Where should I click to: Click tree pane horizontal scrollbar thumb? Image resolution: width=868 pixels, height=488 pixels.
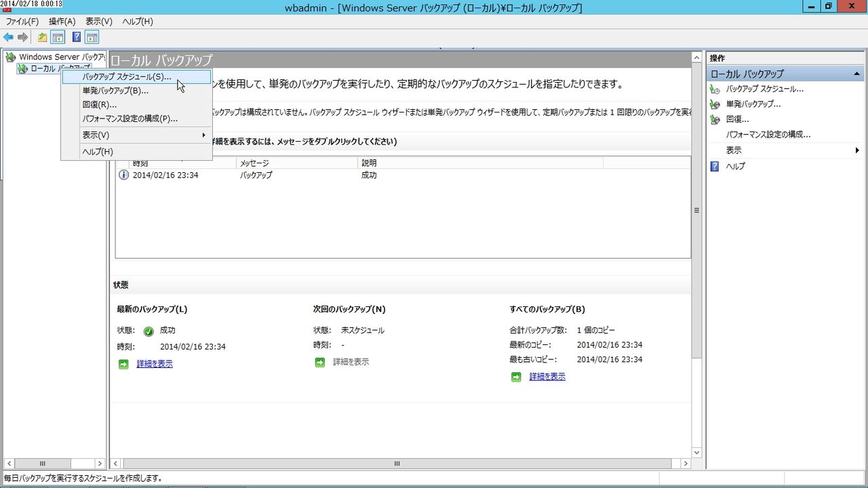(42, 464)
